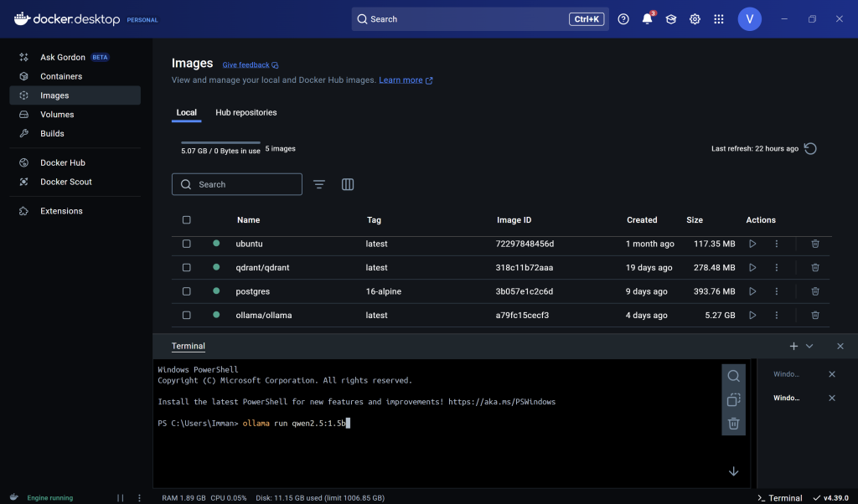This screenshot has width=858, height=504.
Task: Search within terminal magnifier icon
Action: pyautogui.click(x=734, y=376)
